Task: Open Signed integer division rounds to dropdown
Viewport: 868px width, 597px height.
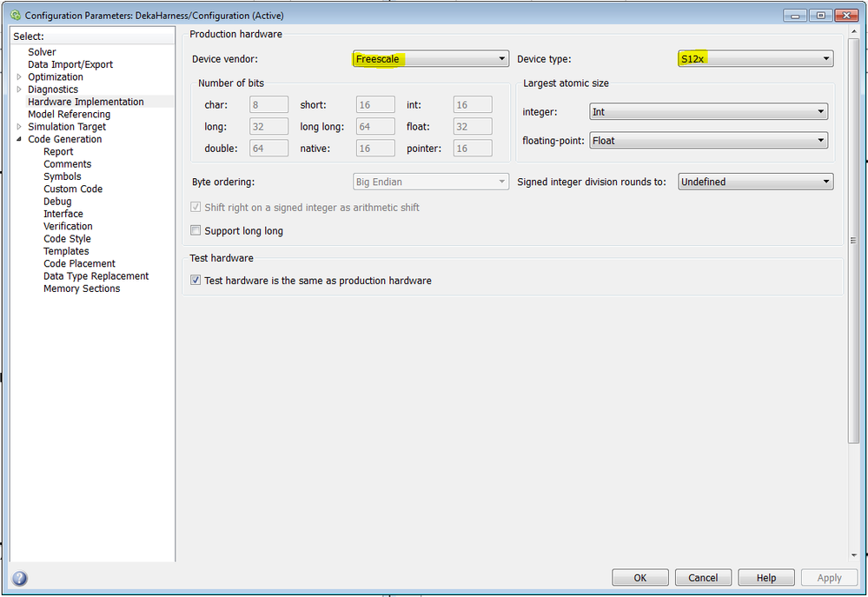Action: pos(756,182)
